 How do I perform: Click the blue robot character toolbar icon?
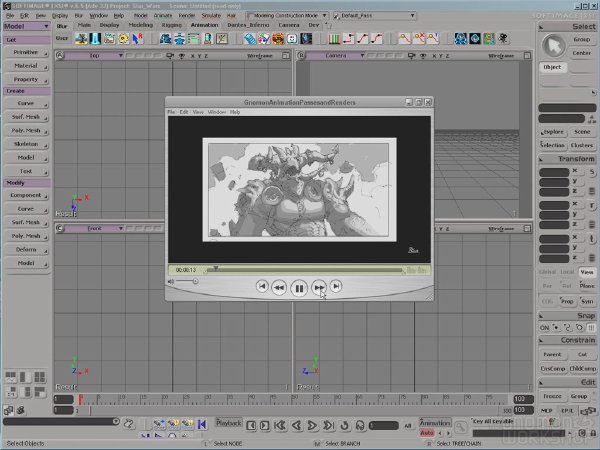(x=461, y=39)
